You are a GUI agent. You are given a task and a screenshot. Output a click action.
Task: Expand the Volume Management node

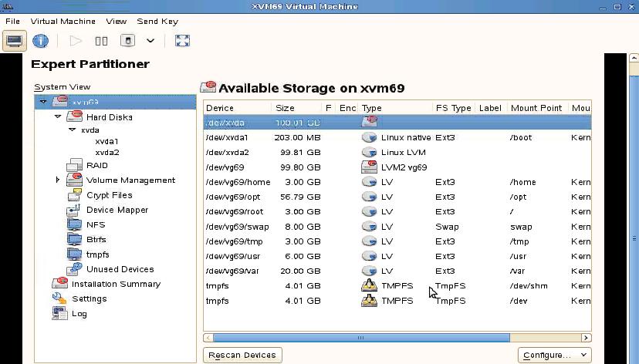click(58, 180)
